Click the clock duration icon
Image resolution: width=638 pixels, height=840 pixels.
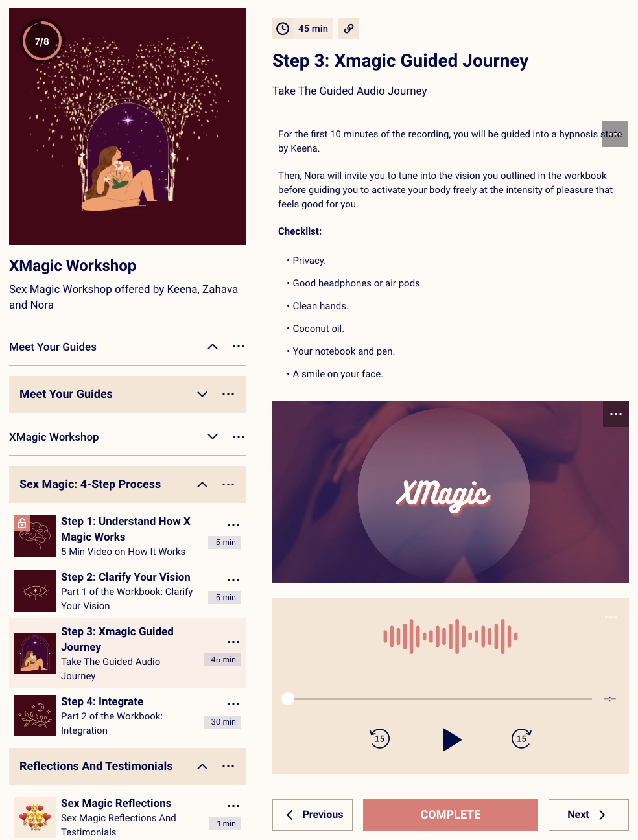point(283,29)
